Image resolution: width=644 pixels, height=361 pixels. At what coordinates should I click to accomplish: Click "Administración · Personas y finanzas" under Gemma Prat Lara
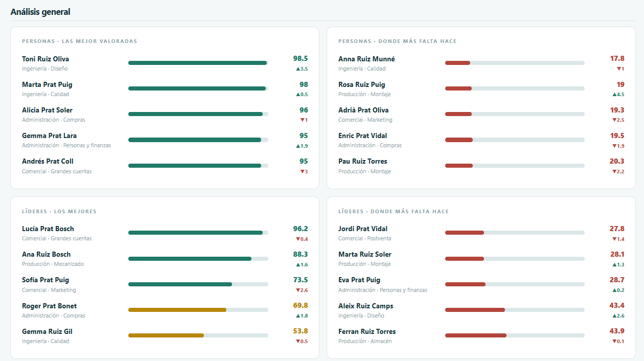[66, 146]
